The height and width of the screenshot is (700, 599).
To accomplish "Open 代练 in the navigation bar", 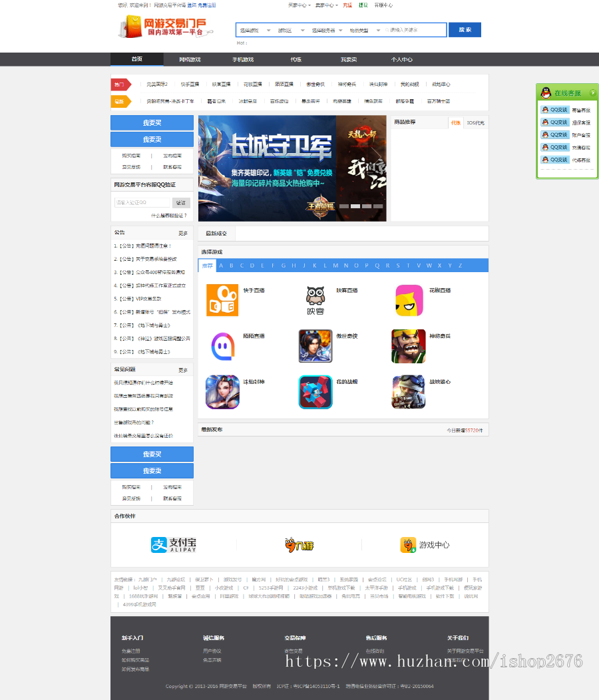I will tap(296, 59).
